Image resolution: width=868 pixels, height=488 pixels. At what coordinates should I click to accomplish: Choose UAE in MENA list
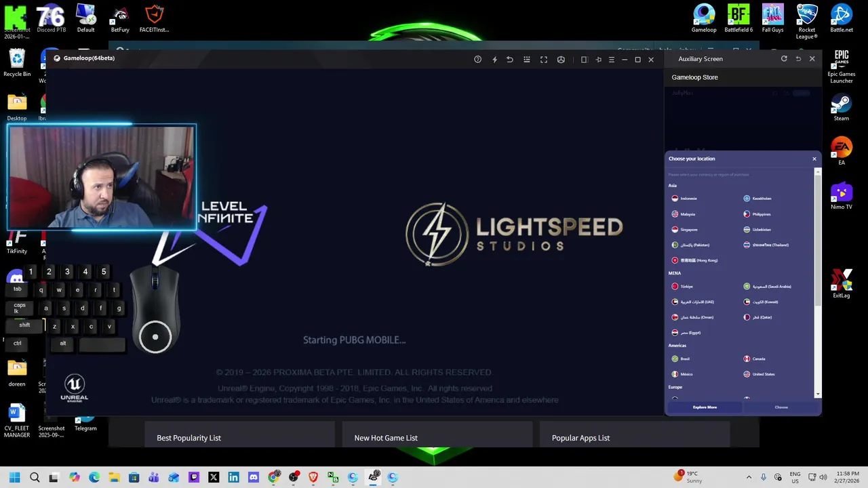[x=692, y=302]
